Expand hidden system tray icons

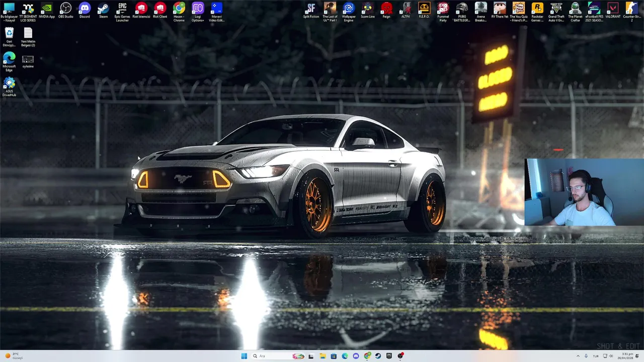[x=578, y=356]
